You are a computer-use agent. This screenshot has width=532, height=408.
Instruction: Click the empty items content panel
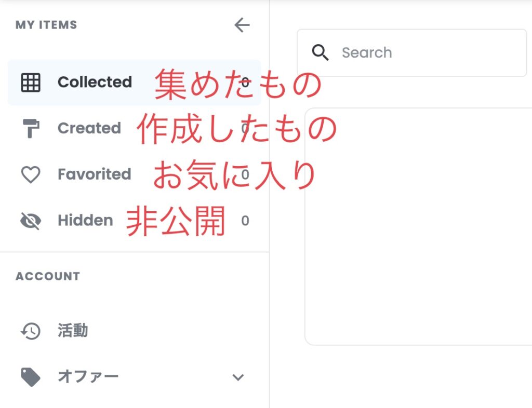418,226
